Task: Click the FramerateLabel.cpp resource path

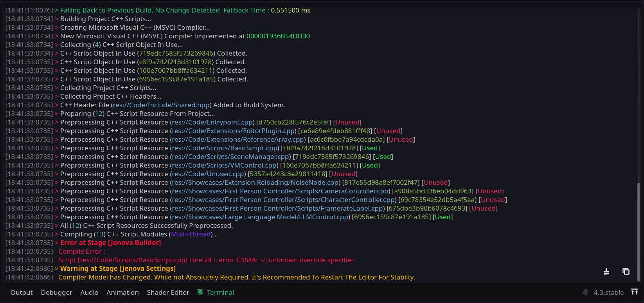Action: pyautogui.click(x=278, y=208)
